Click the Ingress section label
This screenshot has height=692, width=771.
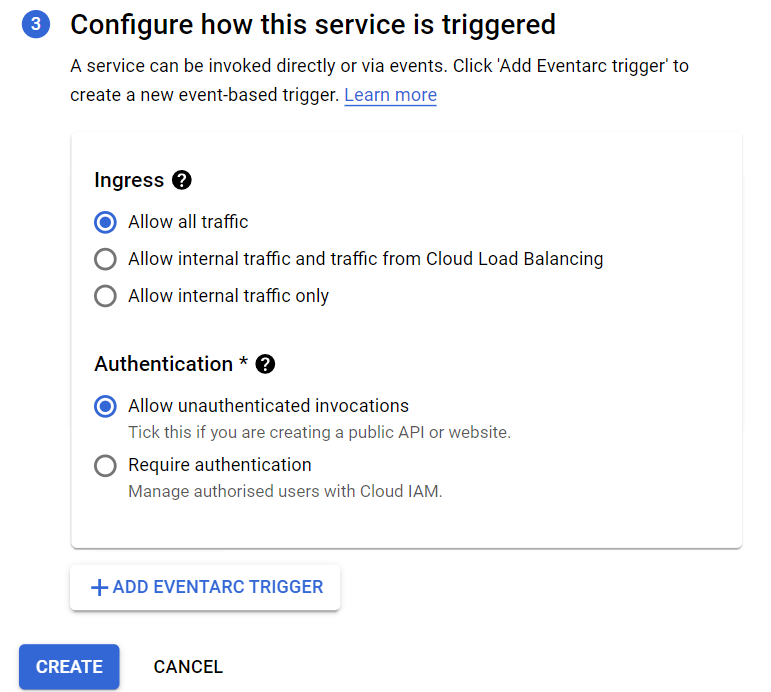[x=129, y=180]
